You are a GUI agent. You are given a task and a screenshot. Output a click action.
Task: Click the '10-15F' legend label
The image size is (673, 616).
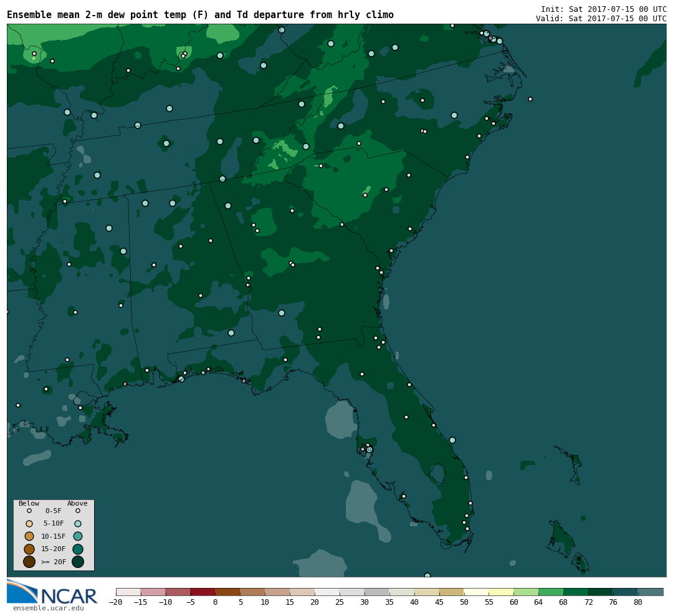(53, 537)
